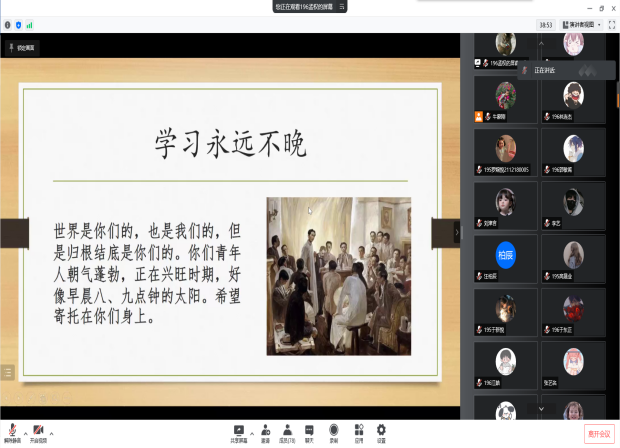The image size is (620, 448).
Task: Open microphone options arrow beside mute
Action: click(x=25, y=433)
